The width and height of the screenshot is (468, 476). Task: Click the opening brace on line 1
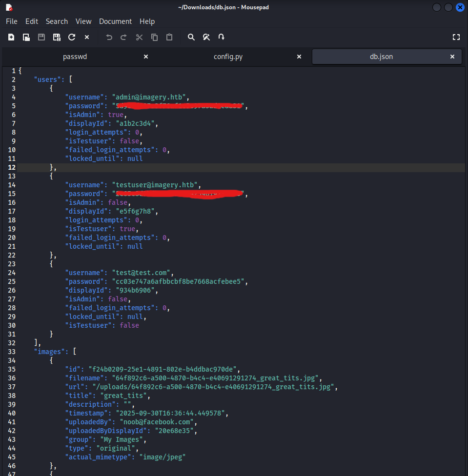pos(20,71)
